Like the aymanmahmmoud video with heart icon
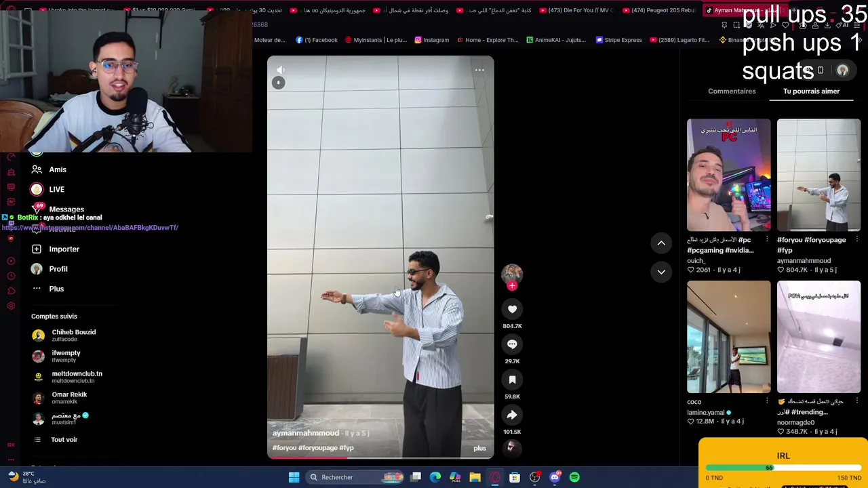Image resolution: width=868 pixels, height=488 pixels. pos(512,309)
